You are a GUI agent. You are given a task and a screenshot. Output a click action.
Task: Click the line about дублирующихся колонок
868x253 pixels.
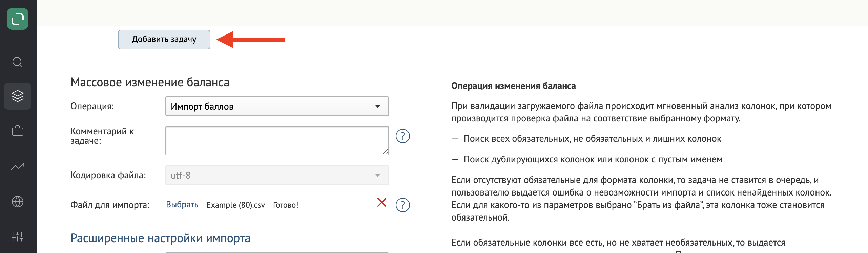(x=593, y=159)
